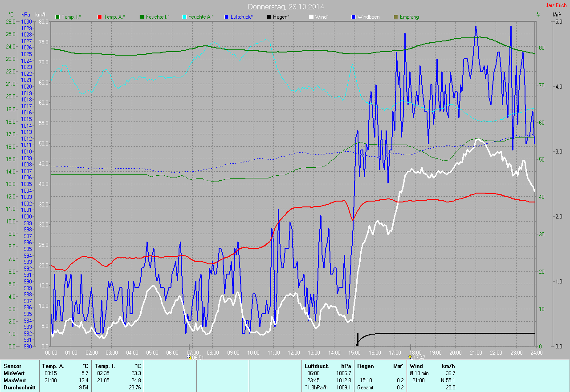Click the average outdoor temperature value 9.54
The width and height of the screenshot is (570, 392).
pos(83,388)
